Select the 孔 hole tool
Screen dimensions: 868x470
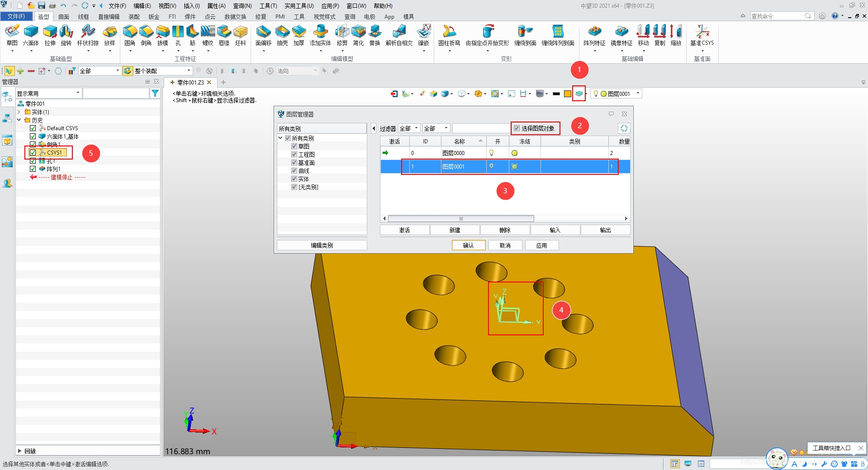(x=178, y=35)
